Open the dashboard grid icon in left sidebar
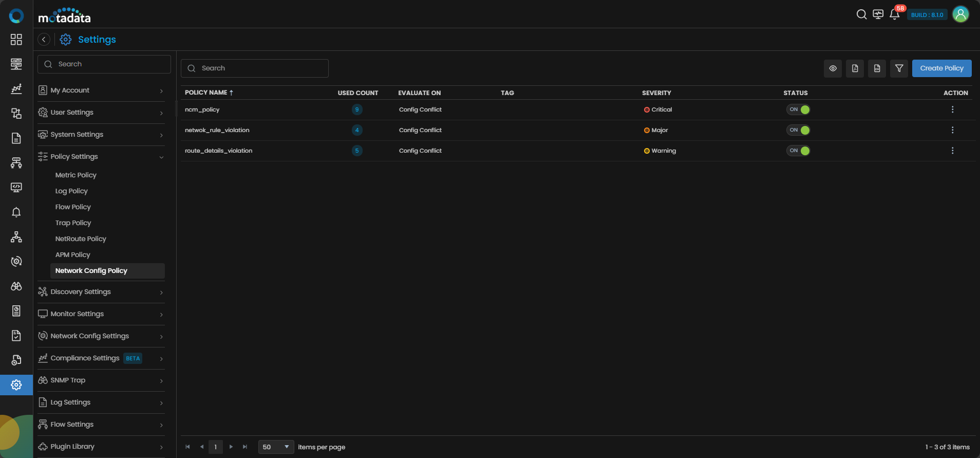Viewport: 980px width, 458px height. [x=16, y=40]
